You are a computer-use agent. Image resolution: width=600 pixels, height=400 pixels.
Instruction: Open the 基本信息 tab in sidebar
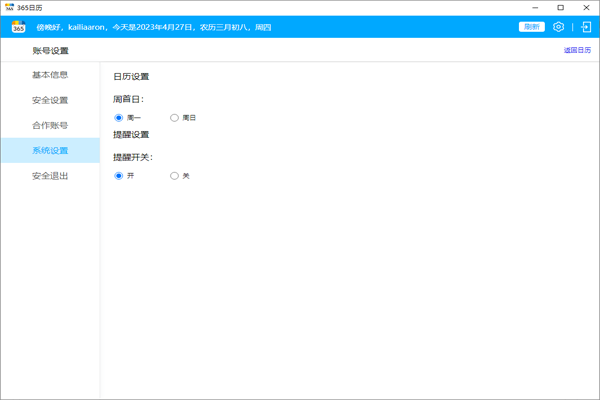point(50,75)
